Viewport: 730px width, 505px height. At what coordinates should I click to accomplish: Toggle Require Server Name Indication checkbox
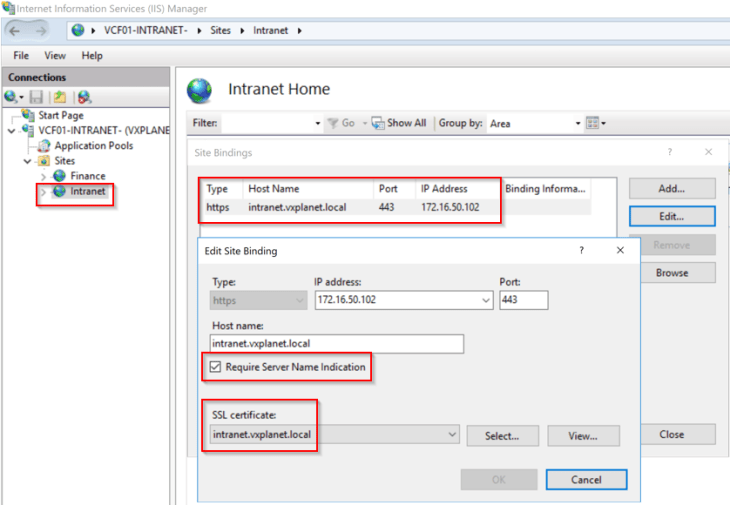[215, 367]
